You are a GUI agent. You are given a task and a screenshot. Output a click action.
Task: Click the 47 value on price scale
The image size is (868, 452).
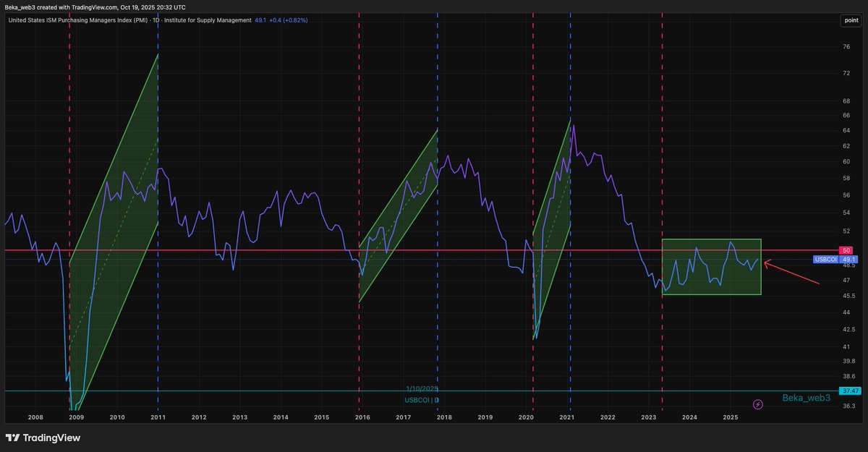(x=846, y=280)
